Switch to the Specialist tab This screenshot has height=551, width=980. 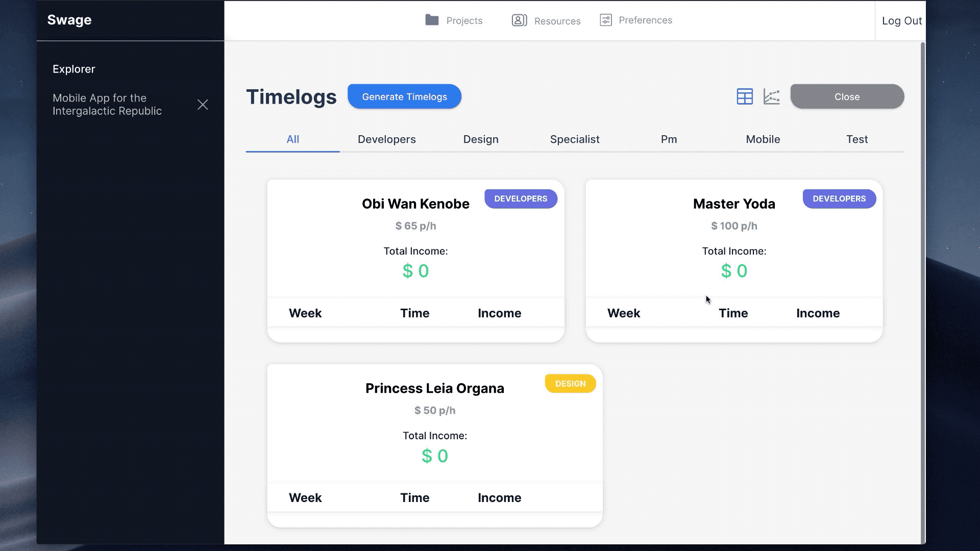click(574, 139)
